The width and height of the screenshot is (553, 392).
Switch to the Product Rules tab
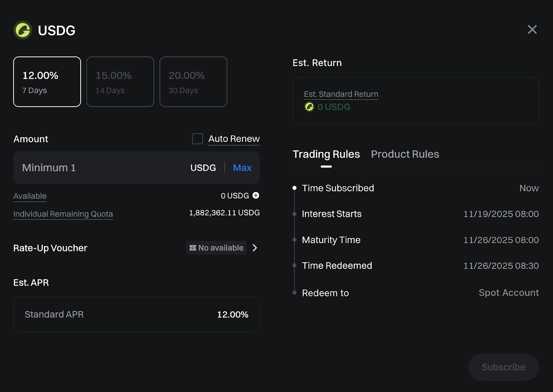pos(405,154)
